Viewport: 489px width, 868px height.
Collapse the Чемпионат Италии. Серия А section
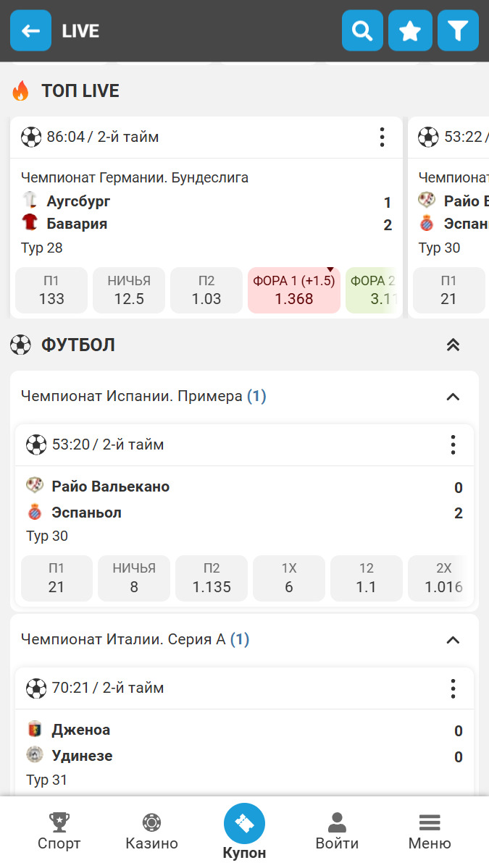pos(453,640)
